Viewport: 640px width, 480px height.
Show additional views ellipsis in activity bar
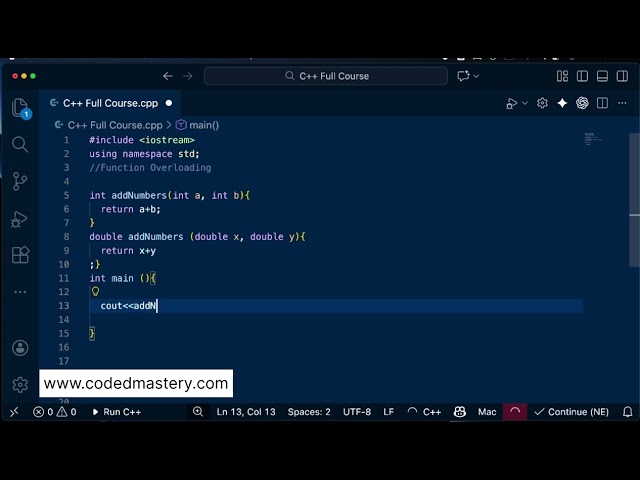(x=20, y=292)
